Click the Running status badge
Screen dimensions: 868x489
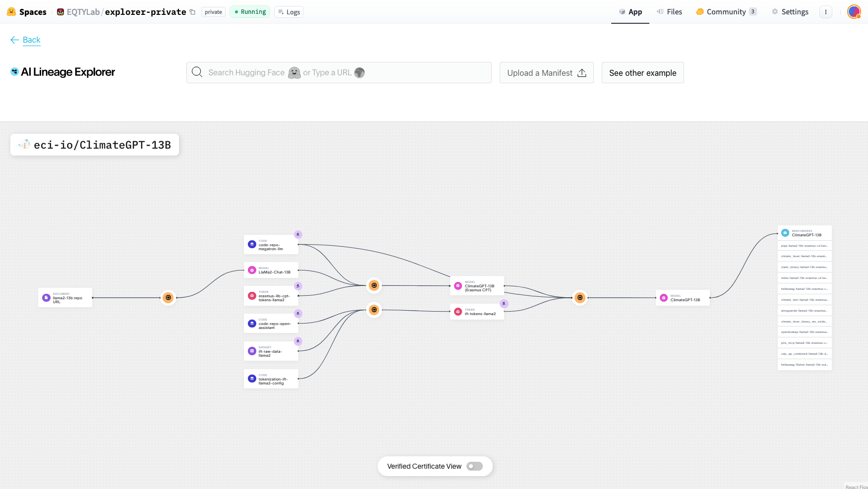[x=250, y=12]
